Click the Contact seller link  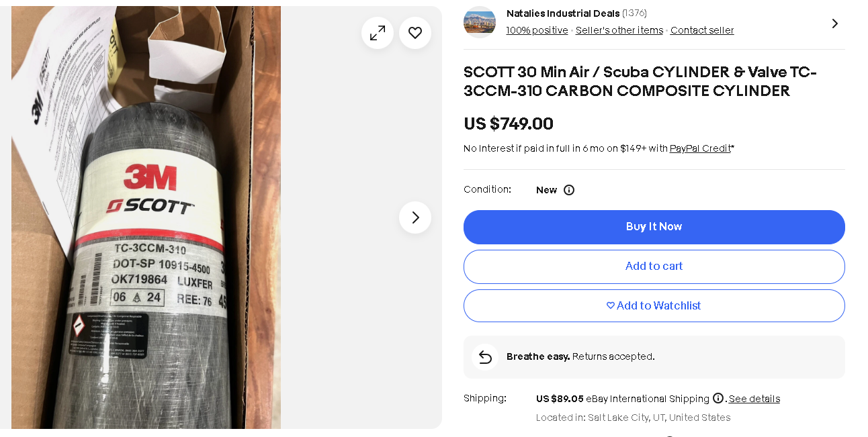click(x=702, y=30)
